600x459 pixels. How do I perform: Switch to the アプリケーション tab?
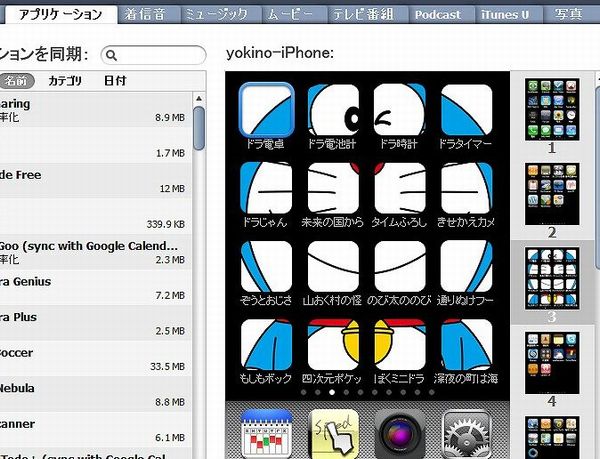60,15
